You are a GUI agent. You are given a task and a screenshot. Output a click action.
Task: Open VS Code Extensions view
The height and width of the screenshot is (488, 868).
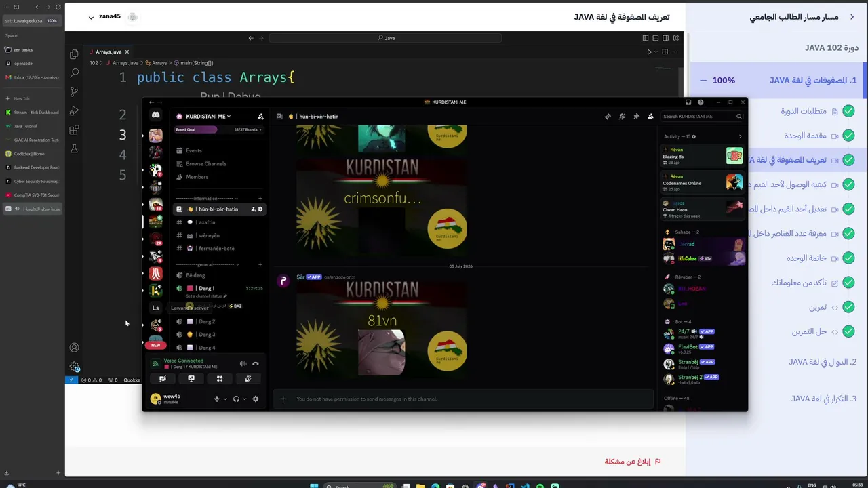74,129
